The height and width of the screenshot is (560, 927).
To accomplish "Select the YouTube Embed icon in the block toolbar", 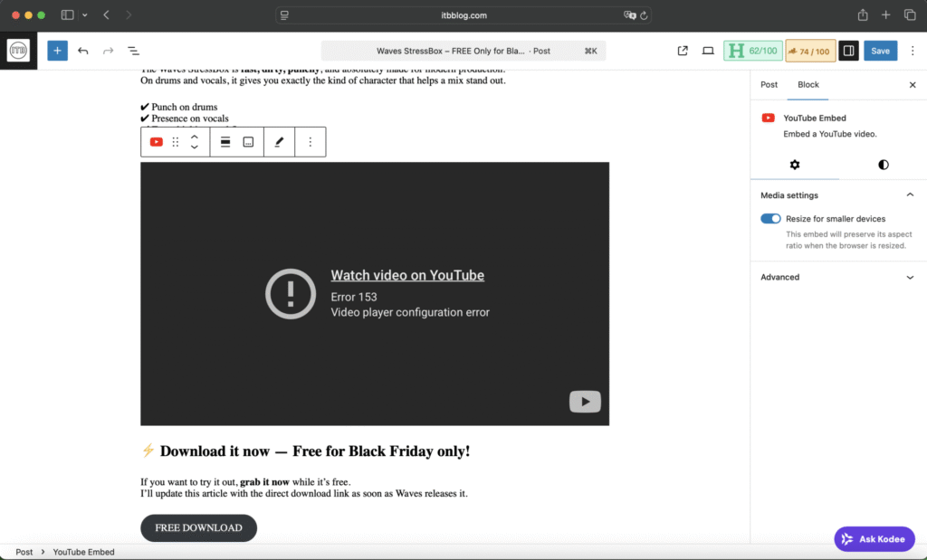I will click(x=156, y=141).
